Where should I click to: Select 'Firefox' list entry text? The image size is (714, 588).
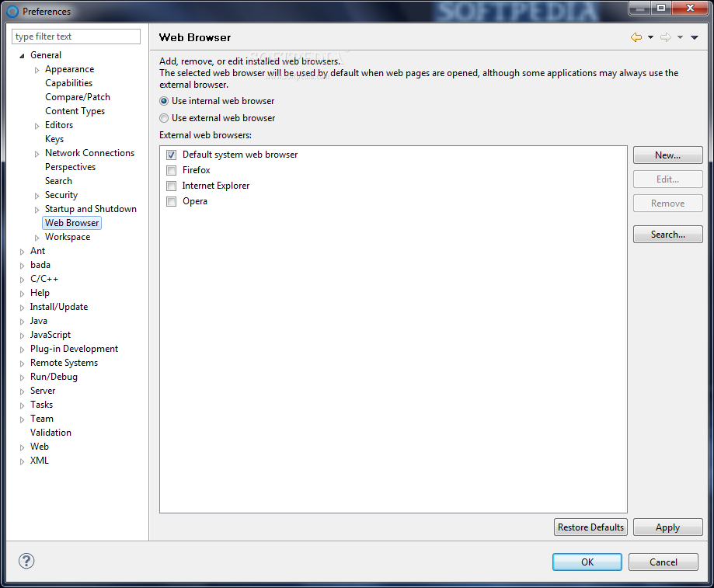pyautogui.click(x=197, y=170)
